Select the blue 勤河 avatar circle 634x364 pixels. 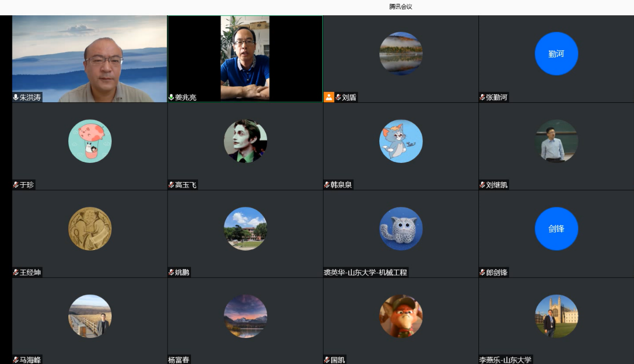556,54
